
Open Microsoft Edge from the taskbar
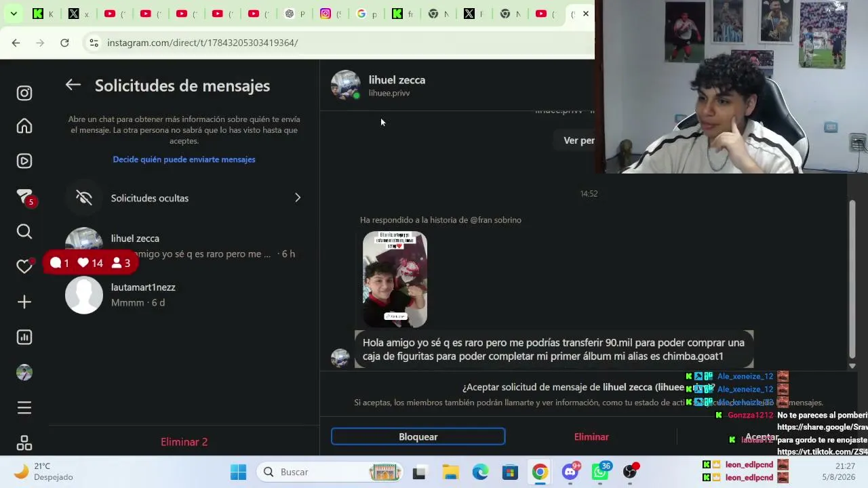[x=480, y=472]
